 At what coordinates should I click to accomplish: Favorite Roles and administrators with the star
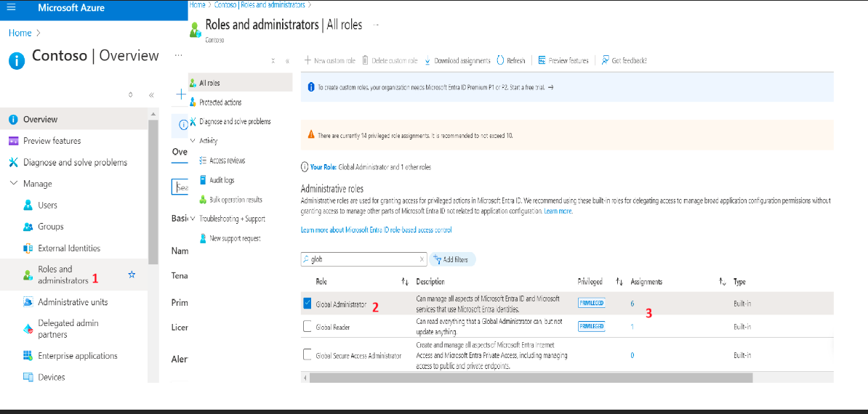[132, 274]
